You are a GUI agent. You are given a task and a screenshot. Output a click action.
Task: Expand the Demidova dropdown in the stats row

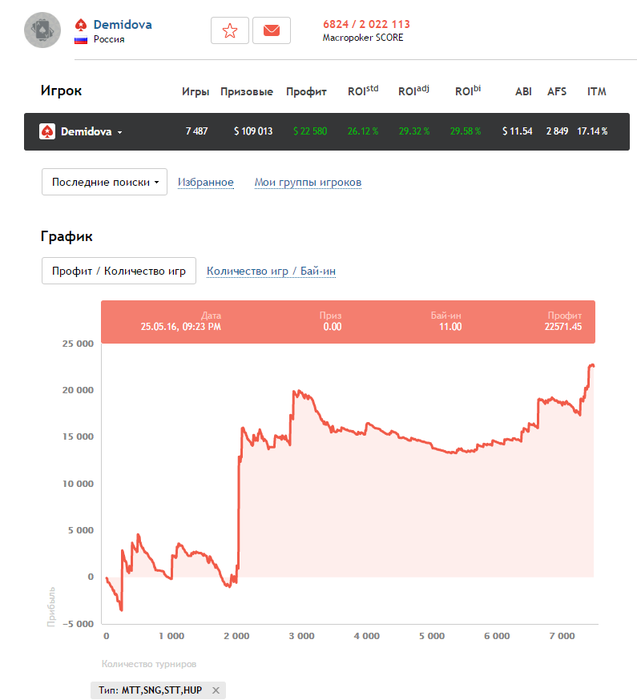point(119,132)
